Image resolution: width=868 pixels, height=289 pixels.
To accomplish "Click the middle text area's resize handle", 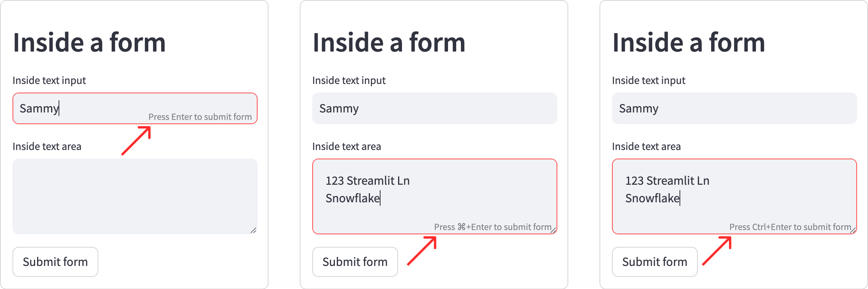I will pos(553,231).
